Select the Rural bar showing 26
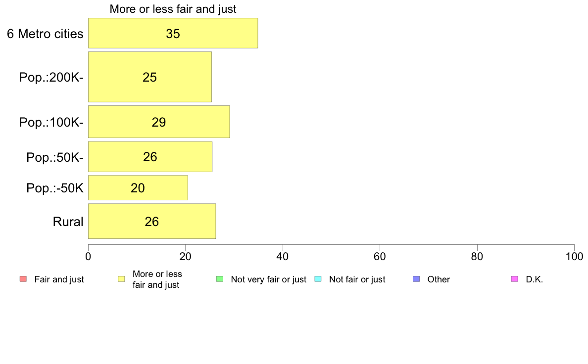This screenshot has width=588, height=364. pos(152,221)
